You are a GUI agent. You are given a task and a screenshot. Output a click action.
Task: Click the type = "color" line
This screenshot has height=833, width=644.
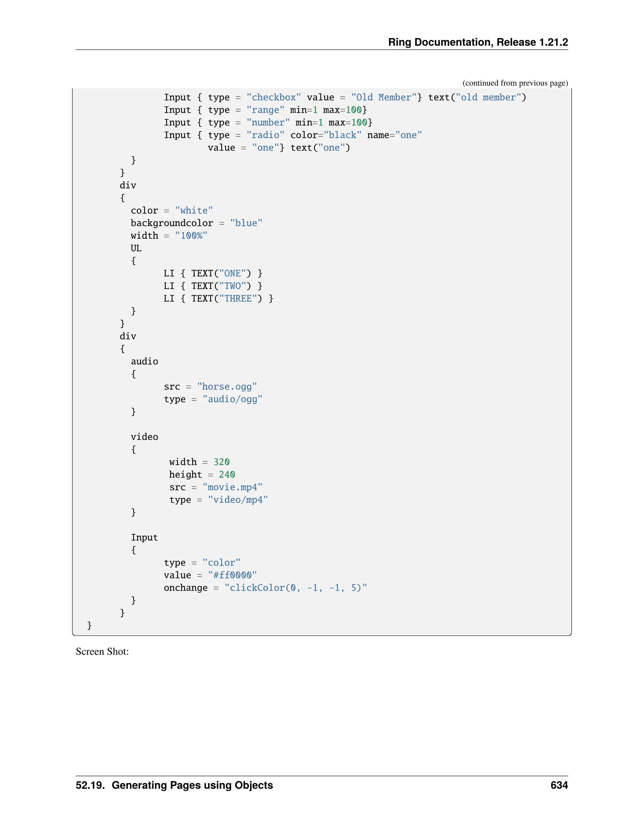[202, 563]
